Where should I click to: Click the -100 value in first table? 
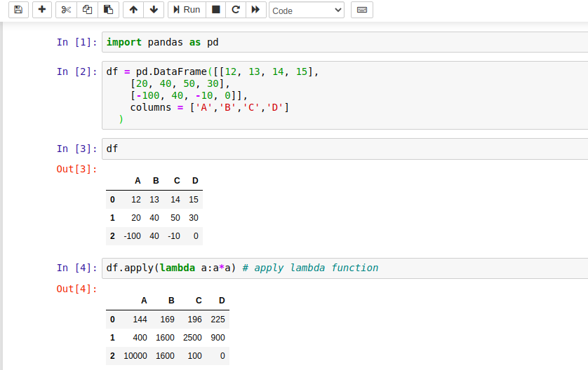133,236
